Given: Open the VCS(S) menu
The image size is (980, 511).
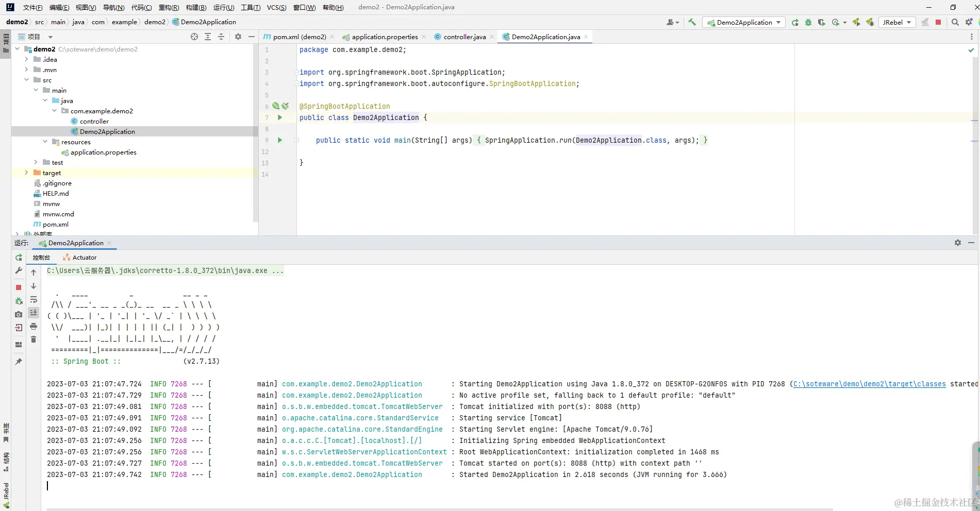Looking at the screenshot, I should (x=276, y=7).
